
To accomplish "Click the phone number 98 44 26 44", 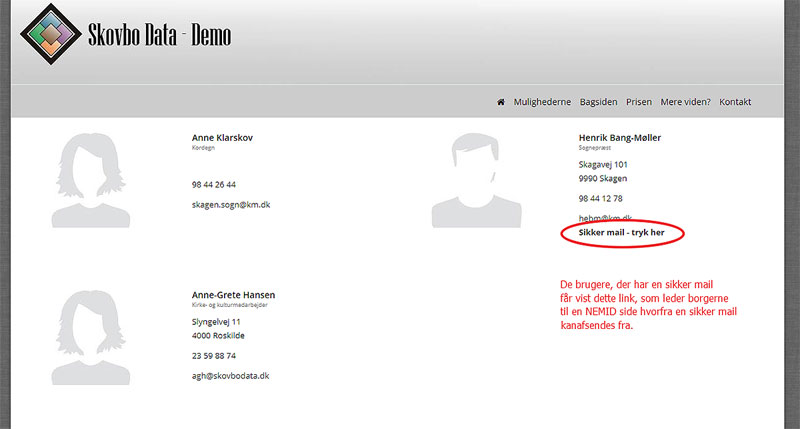I will coord(214,185).
